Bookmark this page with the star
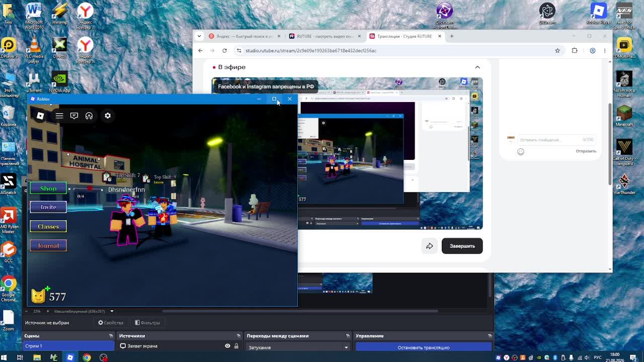 click(557, 50)
